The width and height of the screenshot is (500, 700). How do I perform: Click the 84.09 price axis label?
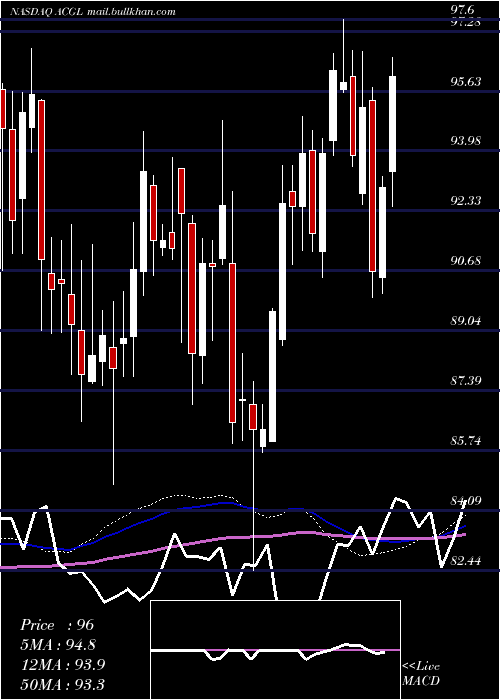[x=466, y=500]
